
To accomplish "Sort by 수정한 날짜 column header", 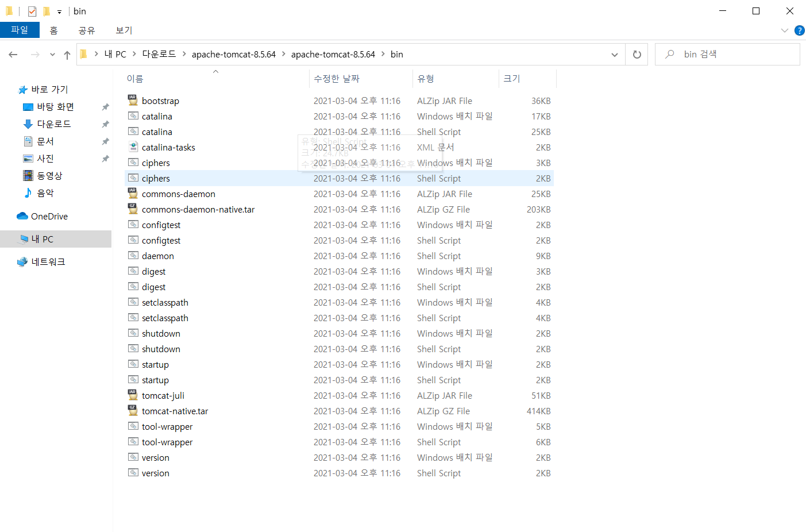I will click(361, 78).
